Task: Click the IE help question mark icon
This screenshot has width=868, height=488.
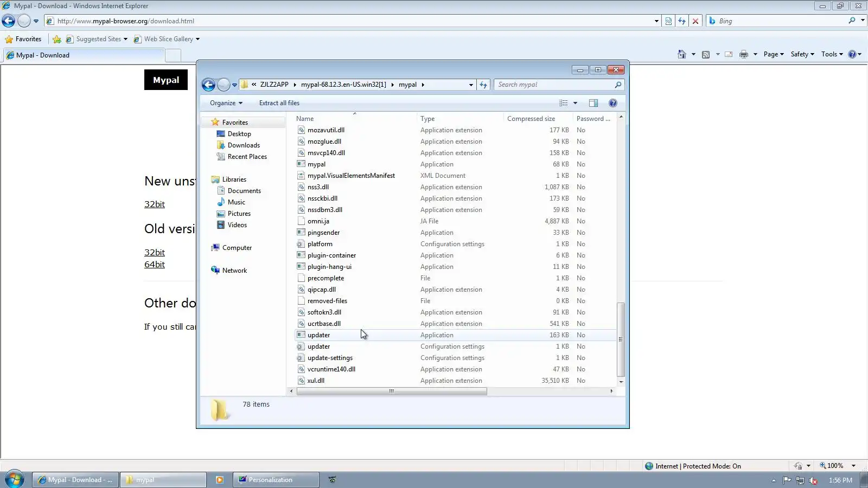Action: tap(852, 54)
